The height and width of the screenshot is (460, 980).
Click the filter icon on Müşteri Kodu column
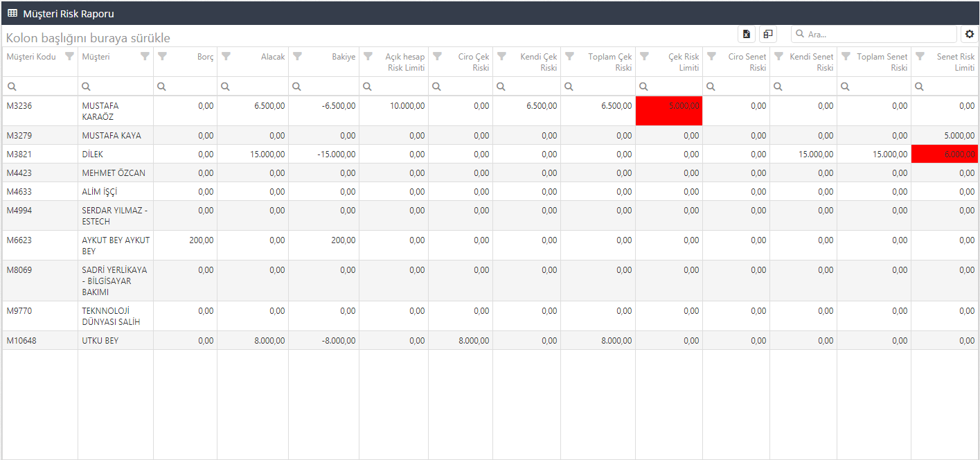click(69, 57)
